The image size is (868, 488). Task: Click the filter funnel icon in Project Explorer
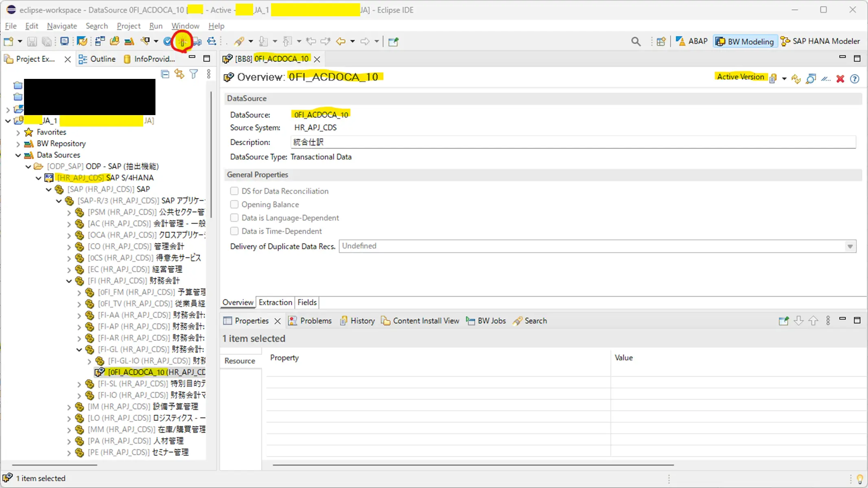pyautogui.click(x=194, y=74)
